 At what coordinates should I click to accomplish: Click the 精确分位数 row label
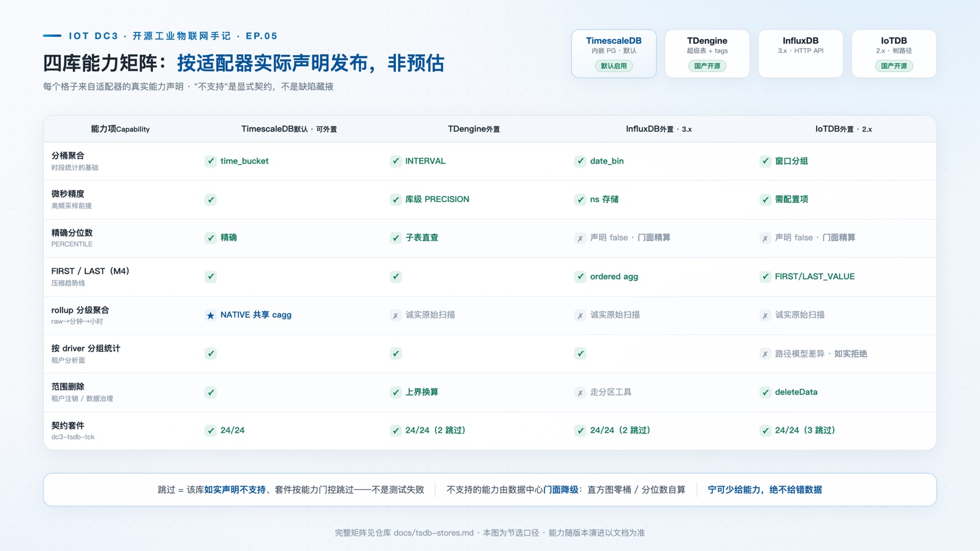pos(72,233)
